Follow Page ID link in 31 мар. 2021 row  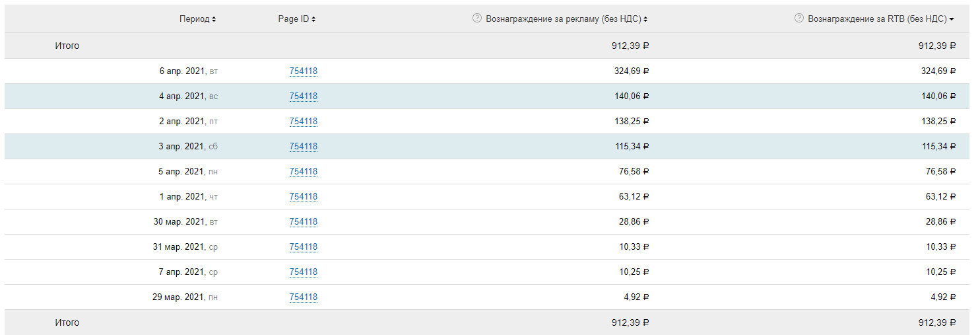303,247
